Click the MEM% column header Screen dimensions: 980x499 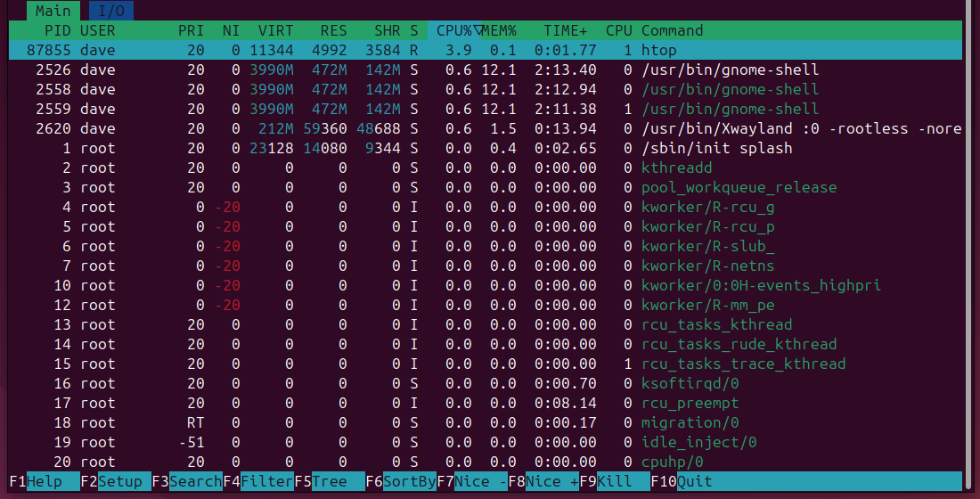pos(500,30)
